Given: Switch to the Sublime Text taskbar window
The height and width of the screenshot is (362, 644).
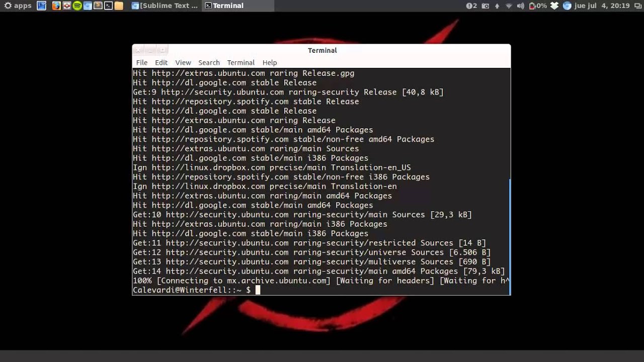Looking at the screenshot, I should coord(165,6).
